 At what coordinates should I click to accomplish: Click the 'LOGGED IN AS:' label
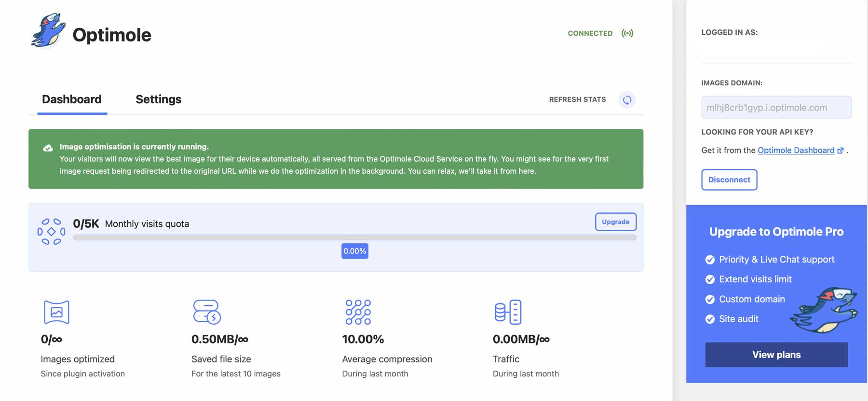(x=730, y=32)
